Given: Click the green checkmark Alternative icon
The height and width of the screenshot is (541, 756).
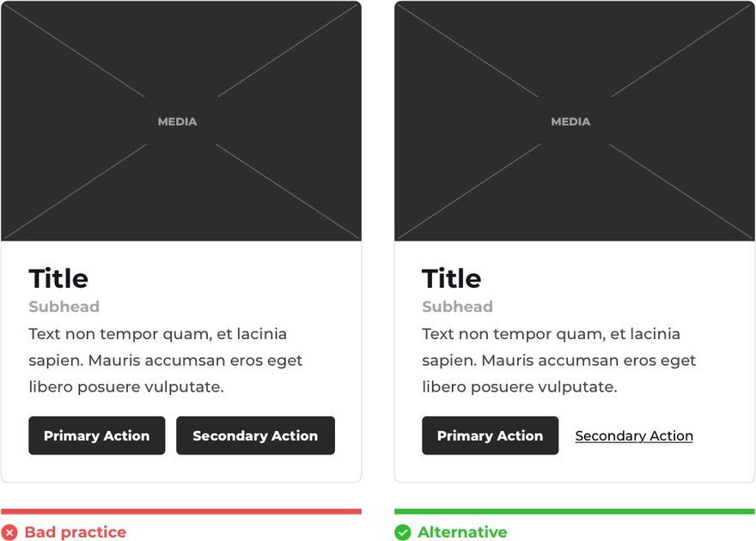Looking at the screenshot, I should (403, 532).
